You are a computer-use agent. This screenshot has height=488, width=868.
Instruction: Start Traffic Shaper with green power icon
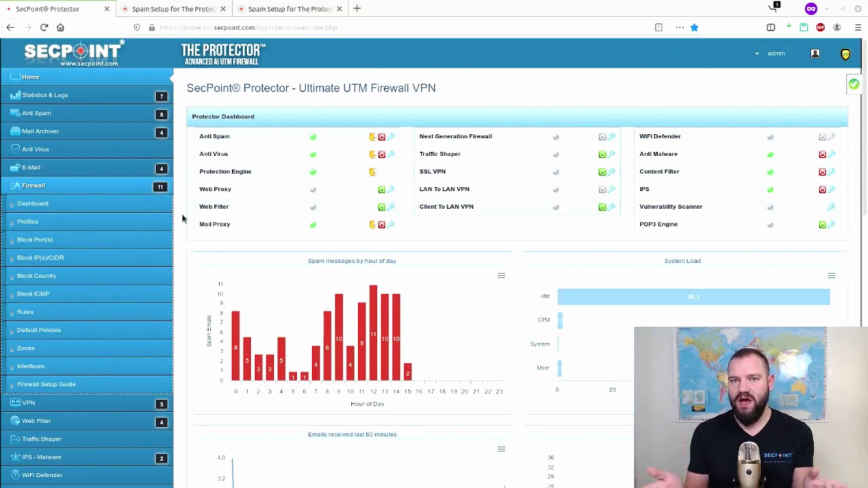tap(602, 155)
